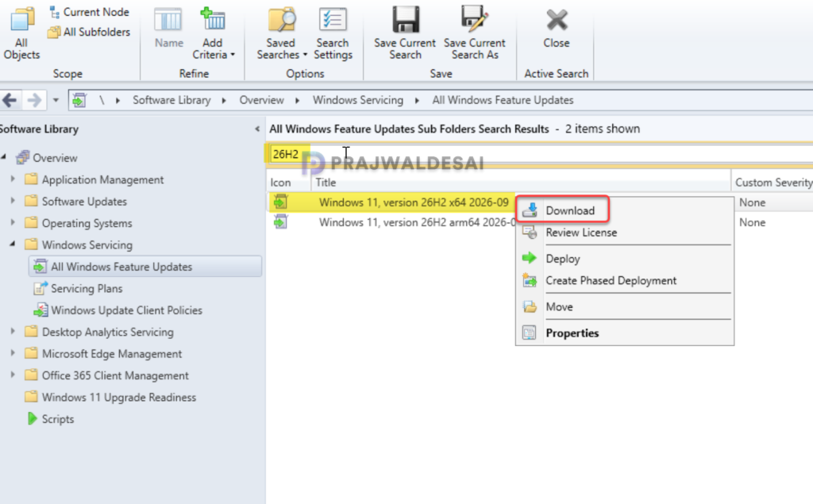The image size is (813, 504).
Task: Click None severity of x64 row
Action: click(x=752, y=202)
